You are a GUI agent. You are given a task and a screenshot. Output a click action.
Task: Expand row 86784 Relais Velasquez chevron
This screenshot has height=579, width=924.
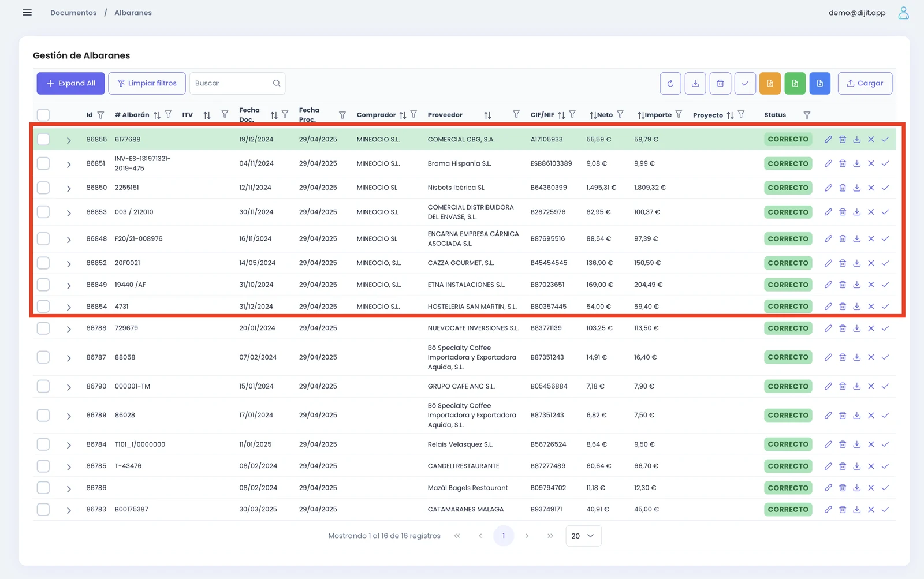pos(69,445)
